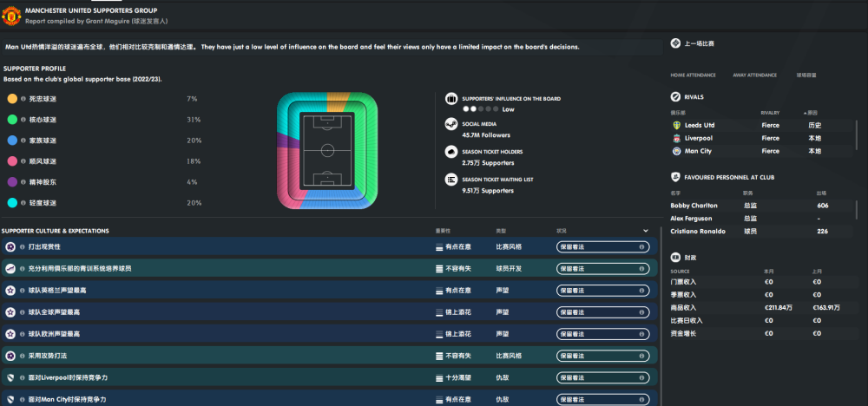The width and height of the screenshot is (868, 406).
Task: Click the stadium supporter profile chart
Action: pos(327,150)
